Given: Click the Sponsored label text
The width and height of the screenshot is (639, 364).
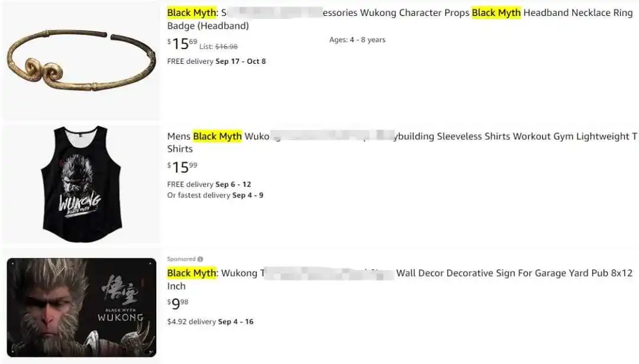Looking at the screenshot, I should 182,259.
